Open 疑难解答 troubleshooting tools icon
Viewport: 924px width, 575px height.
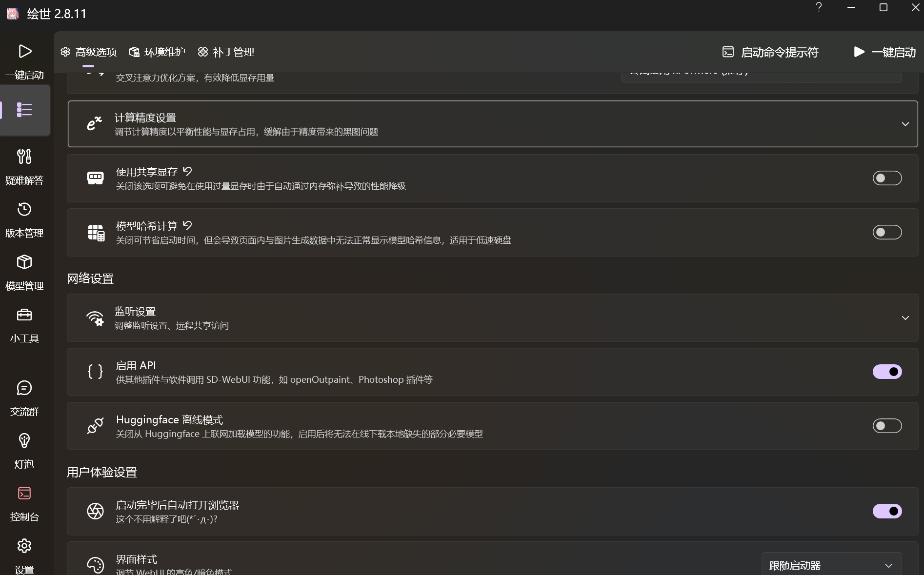coord(24,157)
